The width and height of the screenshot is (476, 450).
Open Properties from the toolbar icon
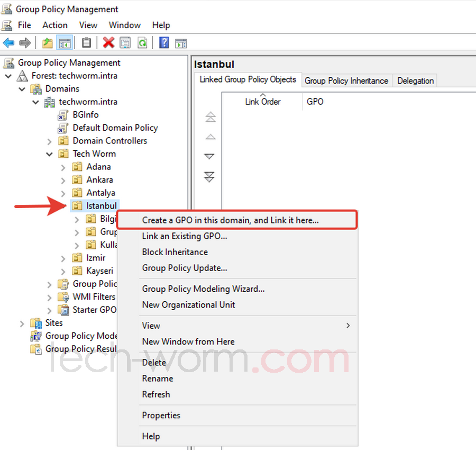pyautogui.click(x=125, y=43)
